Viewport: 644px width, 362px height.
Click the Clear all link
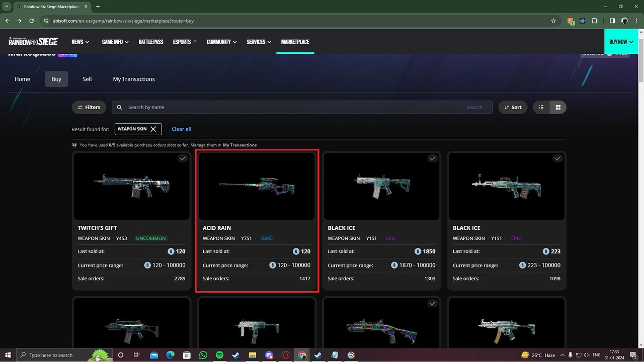(x=181, y=129)
